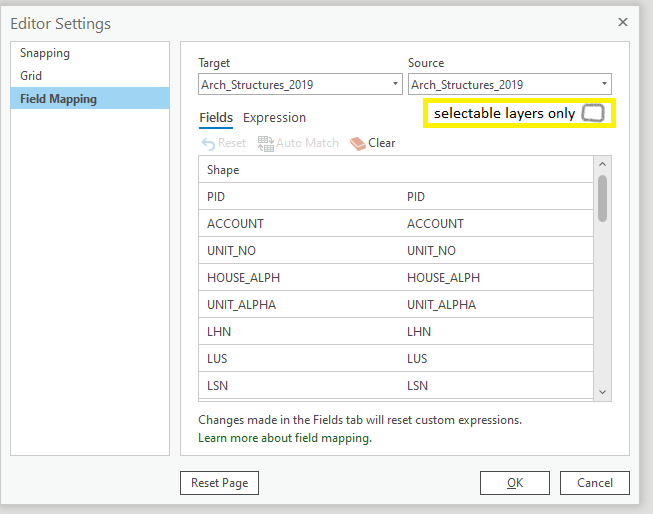
Task: Click the scroll down arrow in field list
Action: [602, 392]
